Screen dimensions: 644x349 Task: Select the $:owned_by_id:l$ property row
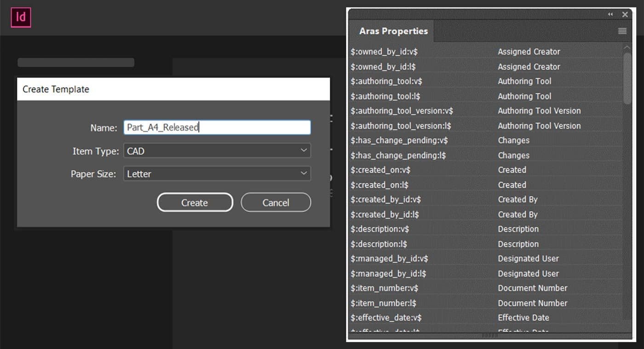click(486, 67)
